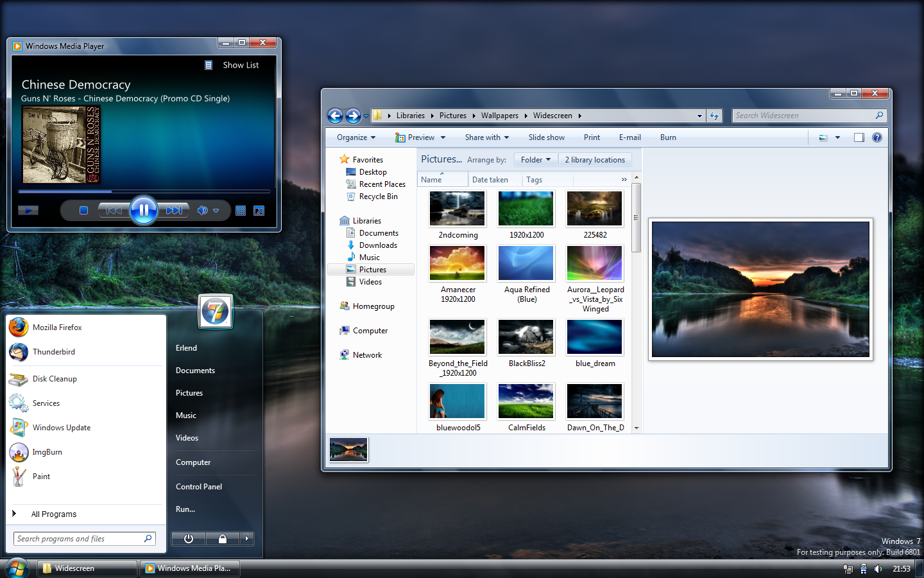Lock the computer via lock button

click(223, 539)
